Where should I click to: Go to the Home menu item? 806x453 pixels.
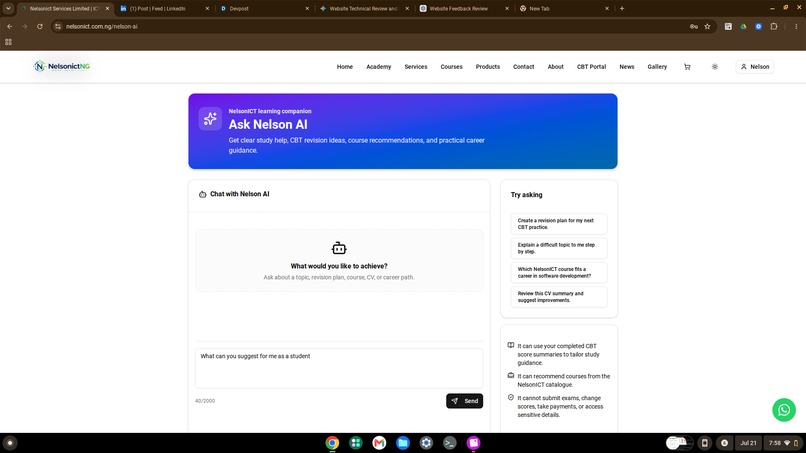click(344, 67)
